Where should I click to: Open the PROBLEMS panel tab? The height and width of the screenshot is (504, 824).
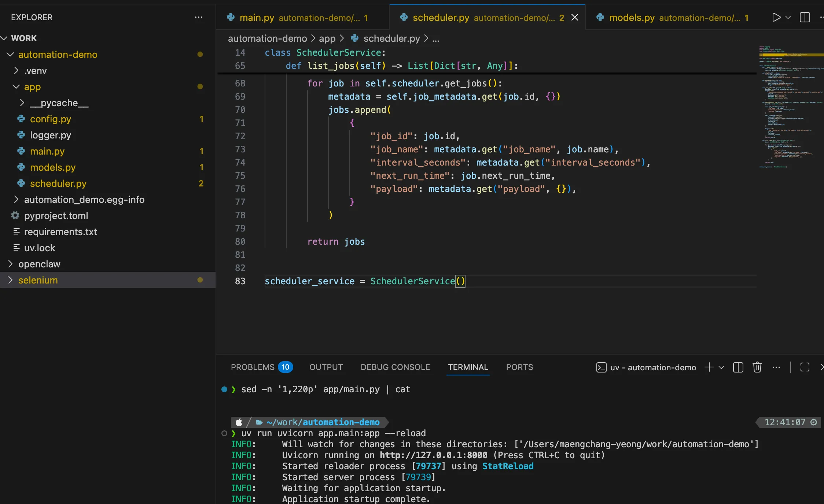click(253, 367)
